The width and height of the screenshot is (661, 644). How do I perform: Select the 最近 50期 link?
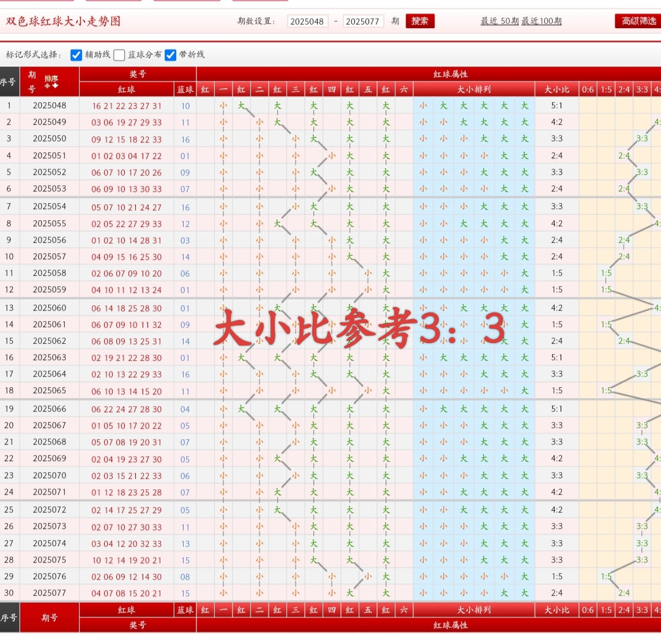499,21
